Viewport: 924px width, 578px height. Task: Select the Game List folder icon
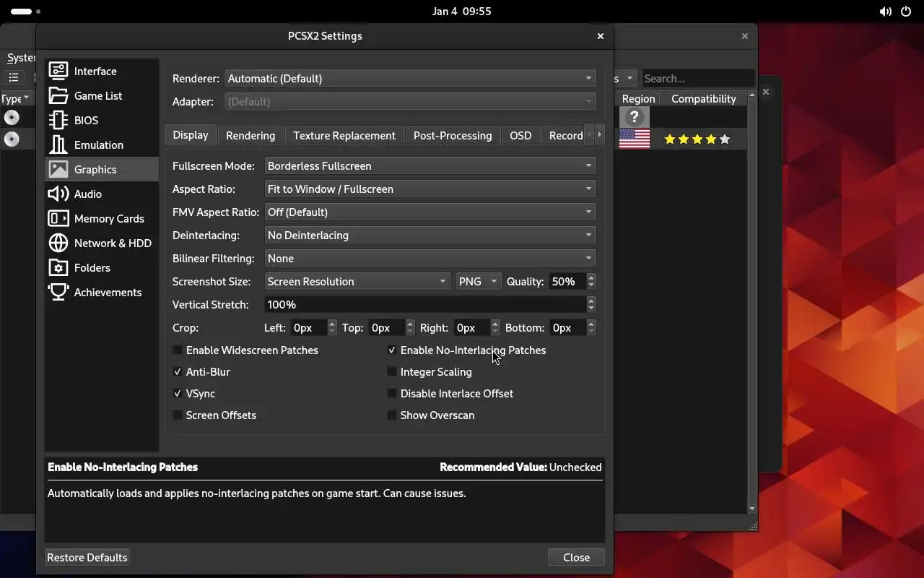[58, 95]
